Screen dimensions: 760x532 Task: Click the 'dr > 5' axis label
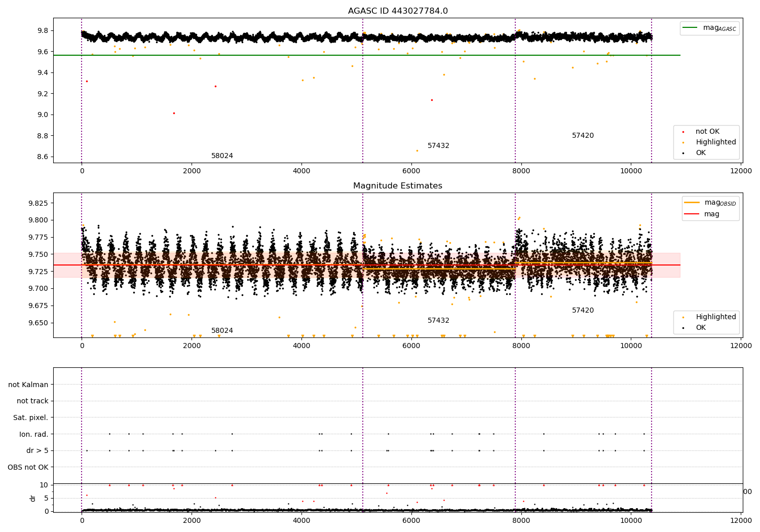coord(37,450)
